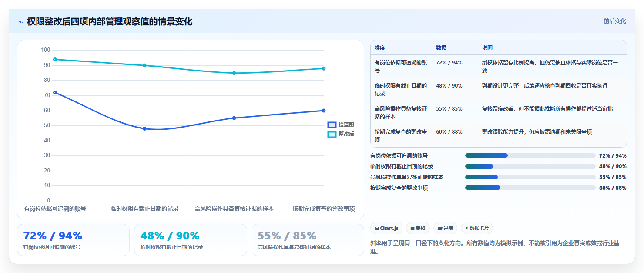
Task: Click the table dimension cell 临时权限有截止日期的记录
Action: (401, 89)
